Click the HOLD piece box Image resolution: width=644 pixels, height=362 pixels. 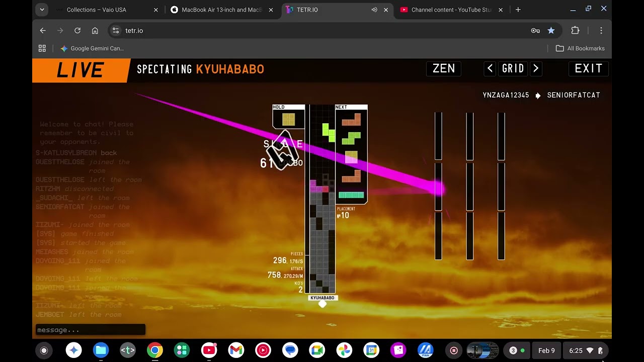point(289,117)
